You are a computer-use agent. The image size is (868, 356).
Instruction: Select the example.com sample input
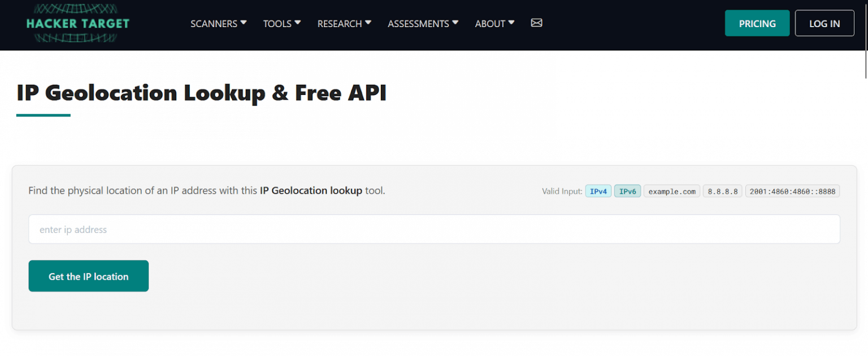click(671, 191)
